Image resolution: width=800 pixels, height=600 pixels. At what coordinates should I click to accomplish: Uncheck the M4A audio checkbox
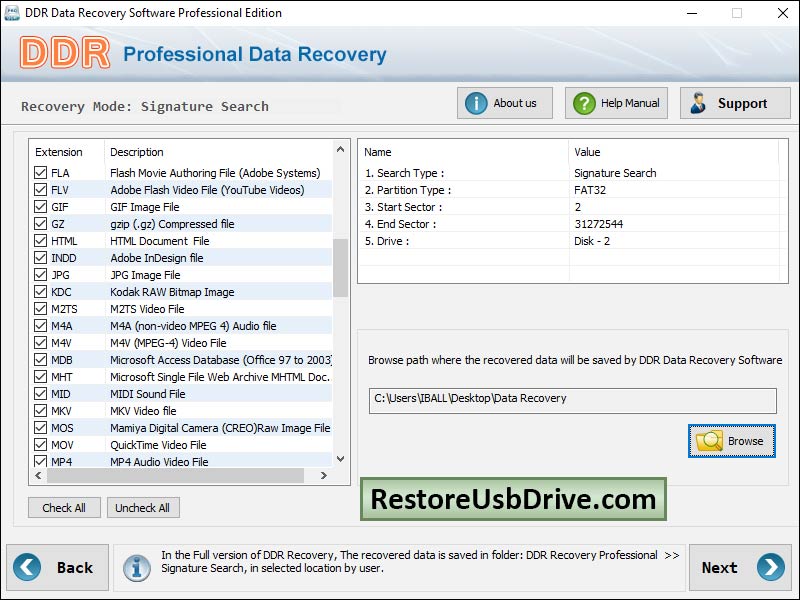tap(40, 326)
